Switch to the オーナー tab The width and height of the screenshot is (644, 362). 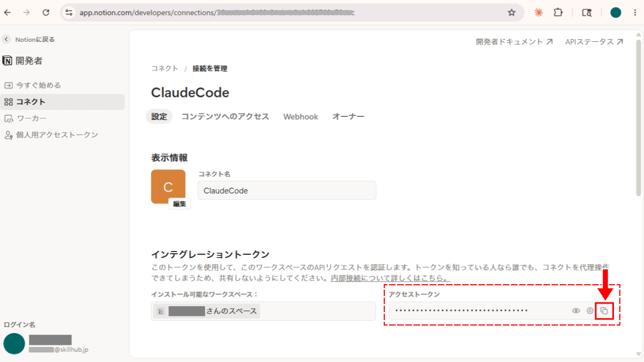coord(348,116)
